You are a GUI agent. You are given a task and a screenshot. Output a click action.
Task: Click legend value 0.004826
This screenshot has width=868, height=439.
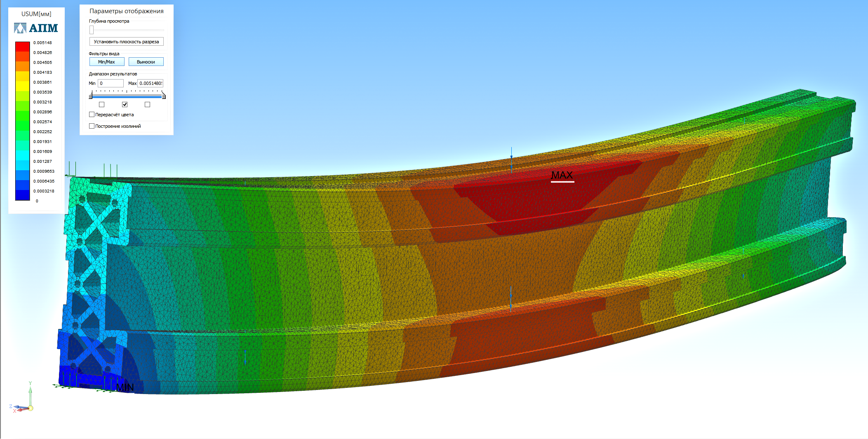(42, 53)
